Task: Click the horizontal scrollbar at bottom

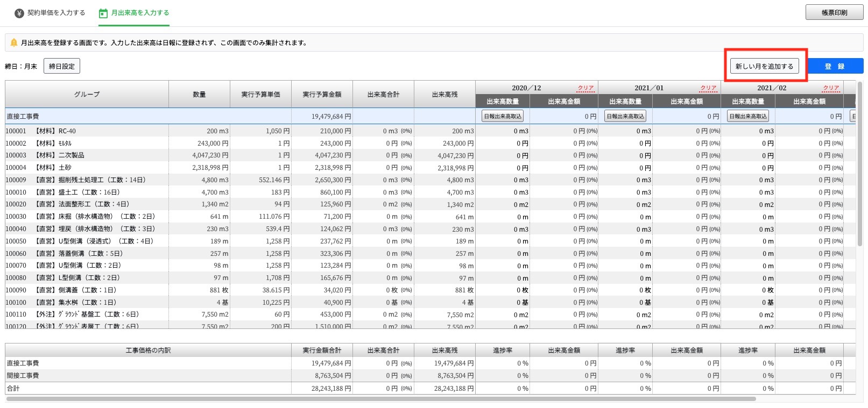Action: [381, 399]
